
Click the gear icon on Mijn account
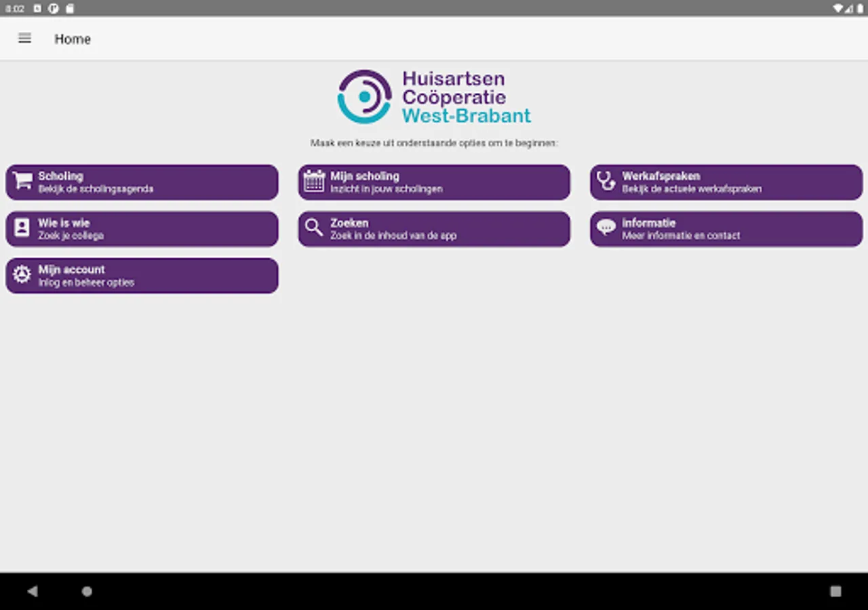(22, 274)
